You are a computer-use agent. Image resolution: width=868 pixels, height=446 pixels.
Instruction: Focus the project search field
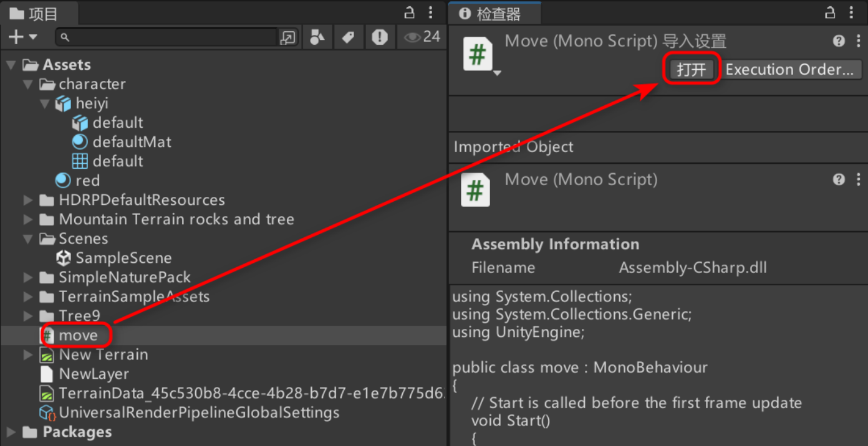(166, 37)
